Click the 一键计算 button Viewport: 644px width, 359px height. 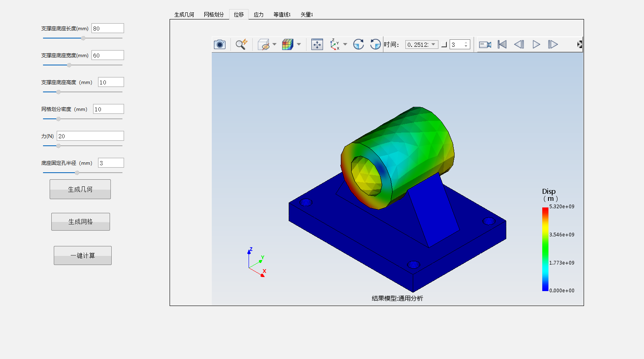83,255
